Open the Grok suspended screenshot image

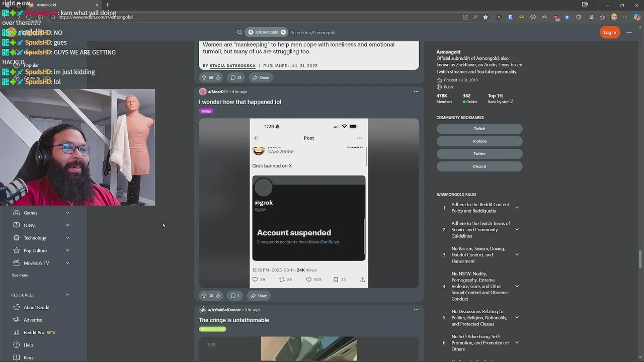click(309, 203)
